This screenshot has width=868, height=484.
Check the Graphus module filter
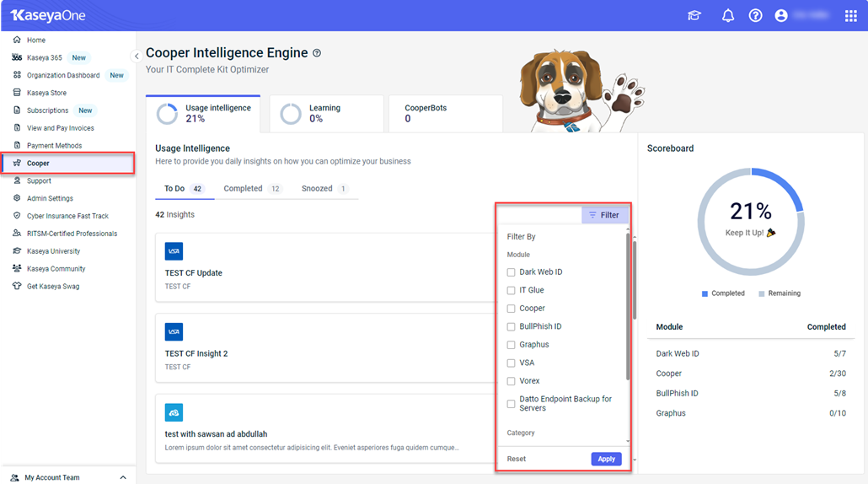(x=511, y=345)
